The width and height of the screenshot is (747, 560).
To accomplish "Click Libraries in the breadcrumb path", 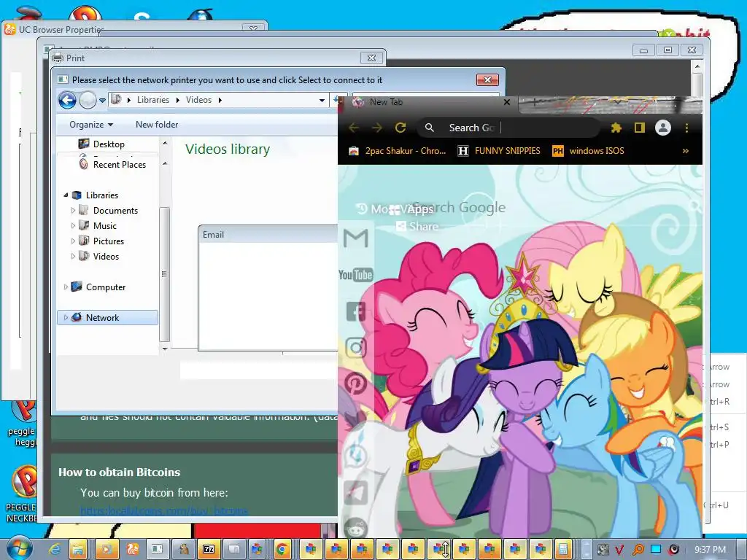I will tap(153, 100).
